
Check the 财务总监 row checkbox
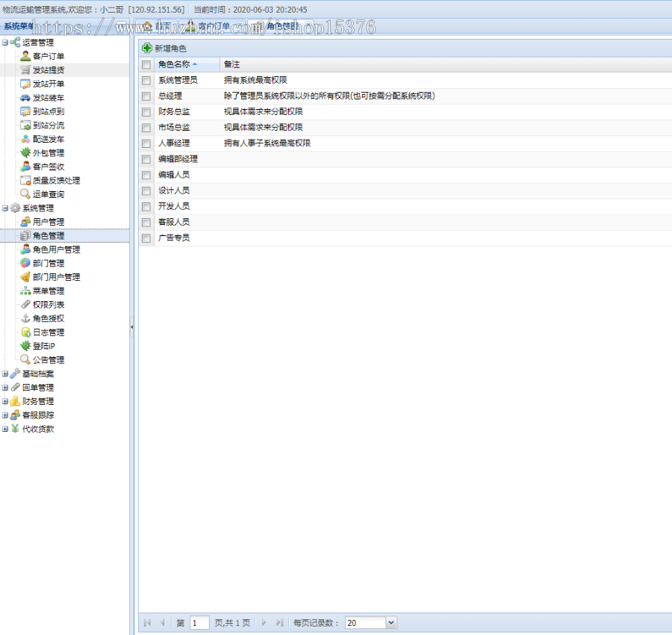(x=146, y=112)
